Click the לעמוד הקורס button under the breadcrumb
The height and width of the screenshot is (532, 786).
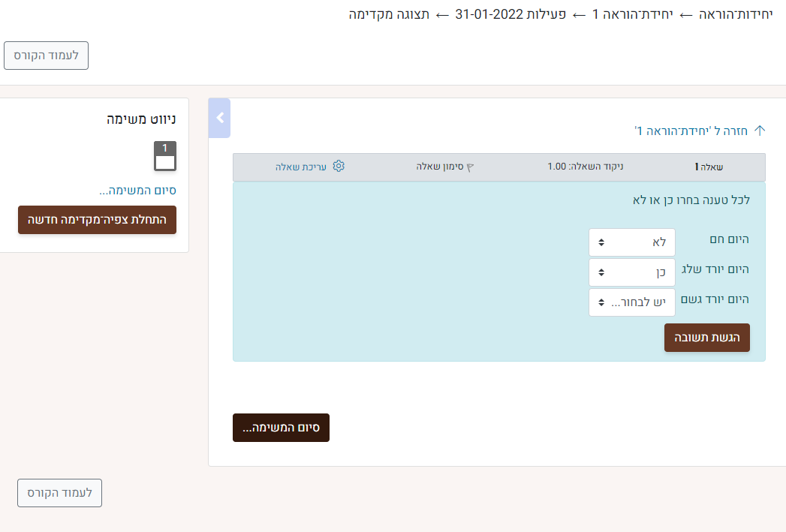(47, 56)
